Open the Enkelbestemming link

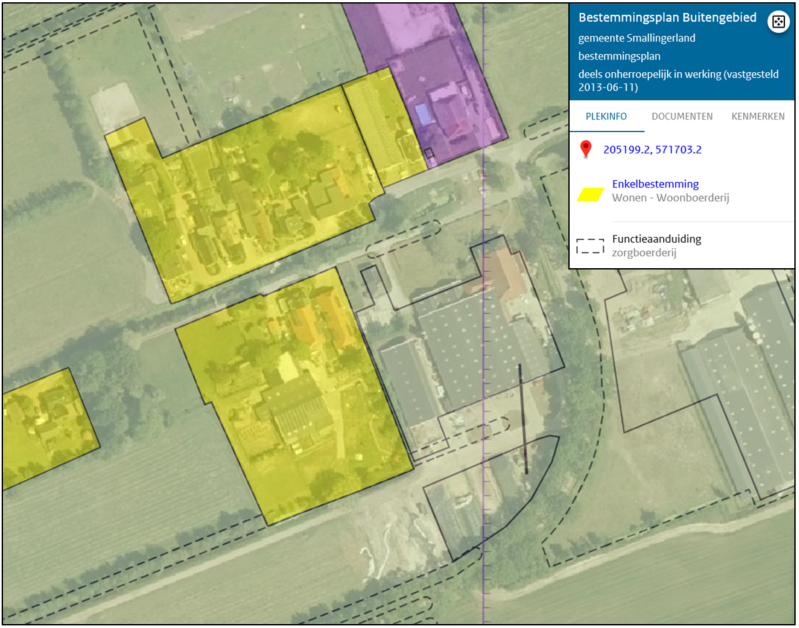coord(655,184)
